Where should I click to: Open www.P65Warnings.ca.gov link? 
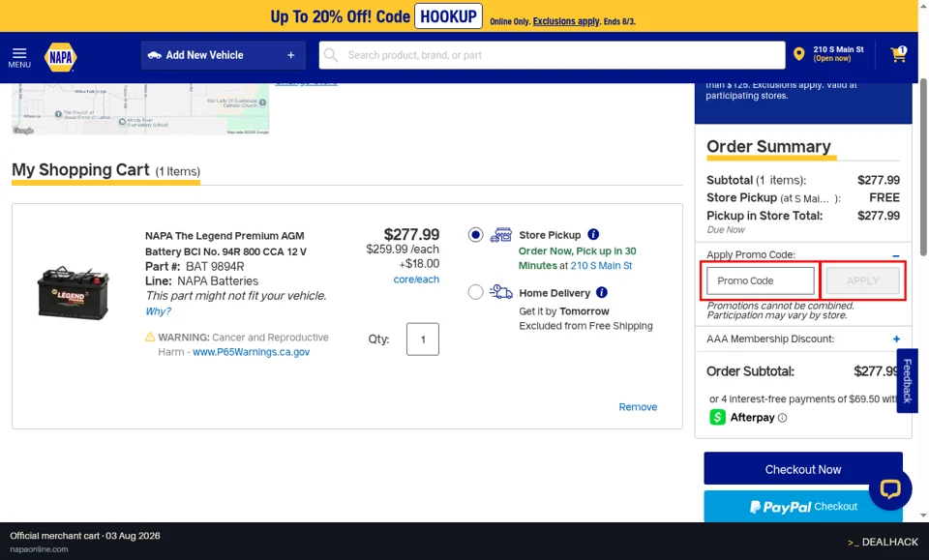coord(252,352)
